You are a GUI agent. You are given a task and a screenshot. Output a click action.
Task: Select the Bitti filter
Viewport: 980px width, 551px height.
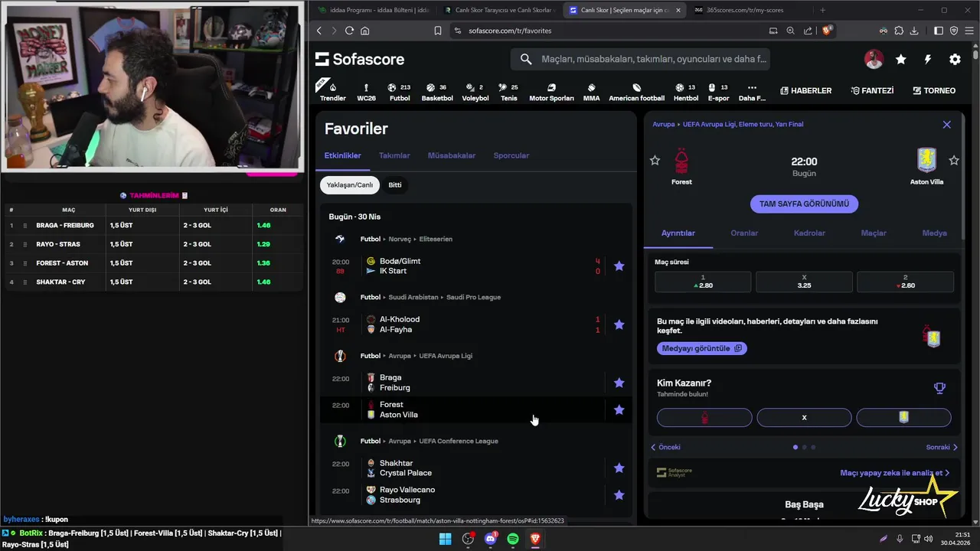(395, 185)
